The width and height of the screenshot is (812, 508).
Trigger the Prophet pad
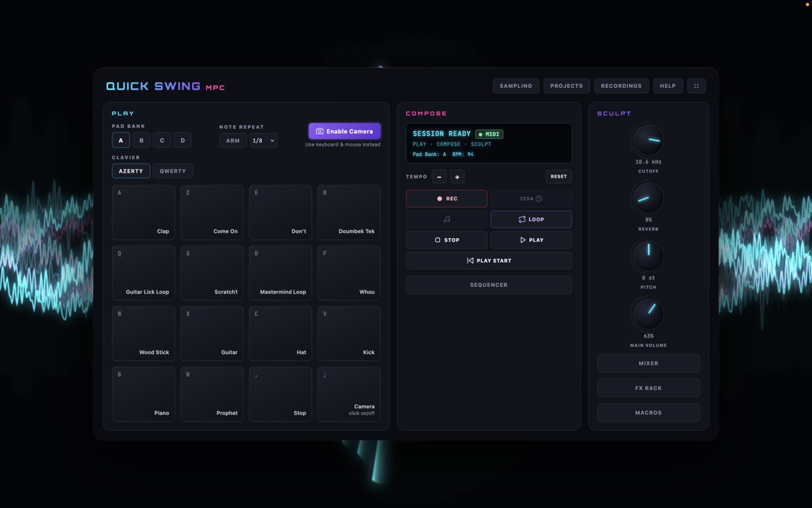[212, 394]
